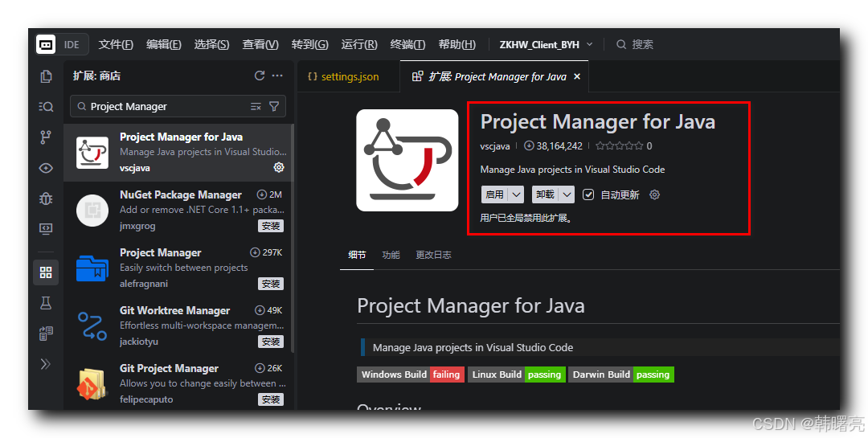Click the NuGet Package Manager extension icon
This screenshot has height=438, width=868.
[92, 211]
